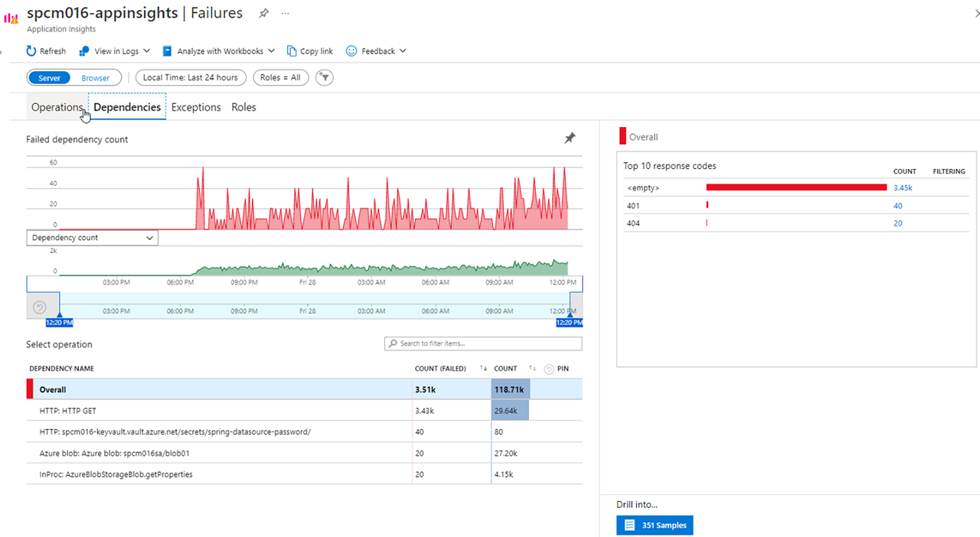Open the Feedback dropdown
Screen dimensions: 980x537
(x=376, y=51)
